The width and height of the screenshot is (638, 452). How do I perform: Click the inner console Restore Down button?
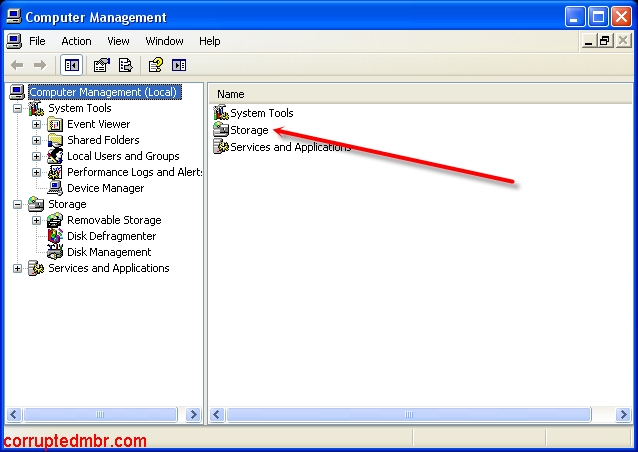[605, 41]
